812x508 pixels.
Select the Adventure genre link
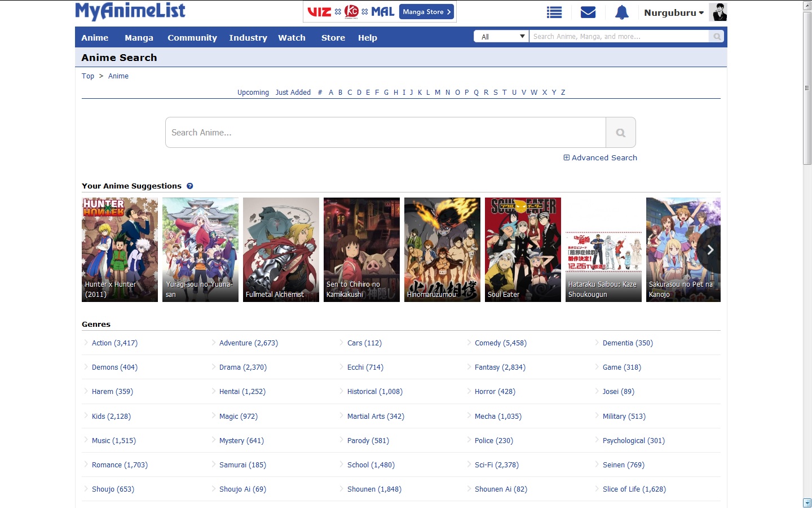click(249, 343)
